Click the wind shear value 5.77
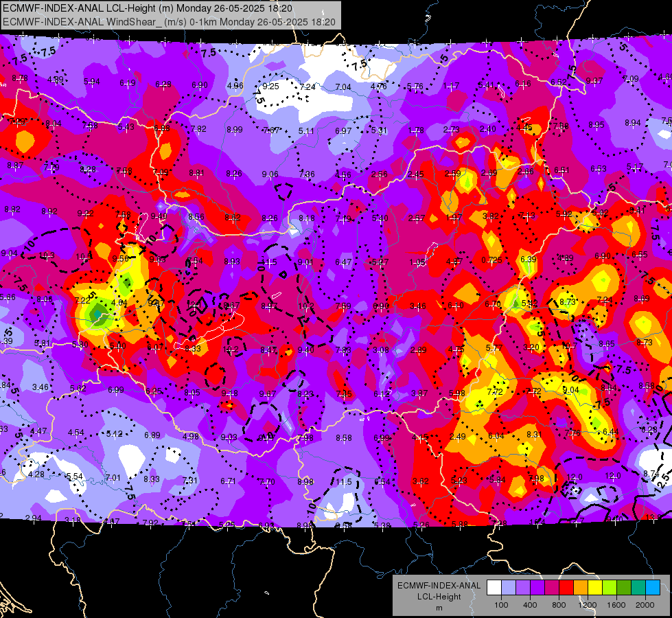672x618 pixels. point(494,348)
